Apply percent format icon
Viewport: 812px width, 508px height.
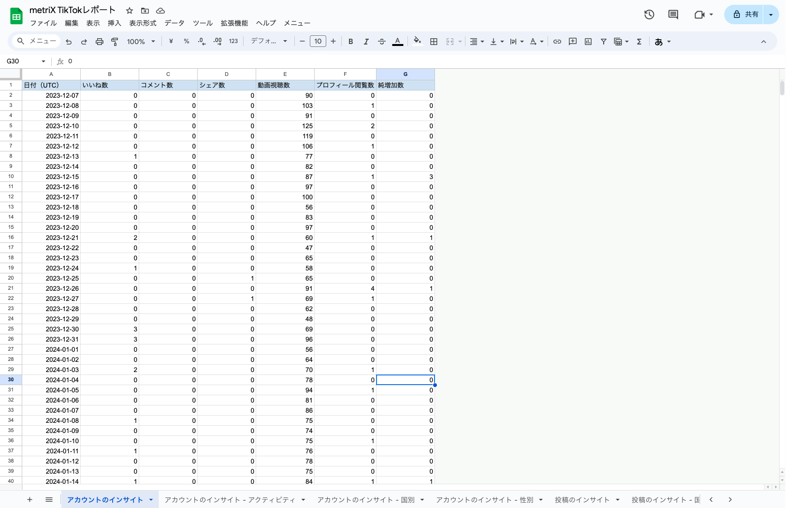click(x=187, y=42)
